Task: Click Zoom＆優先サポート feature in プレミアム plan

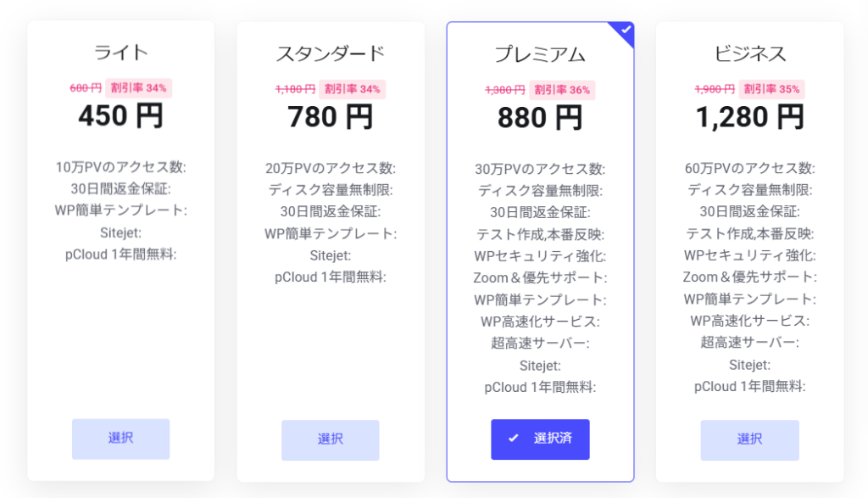Action: 540,277
